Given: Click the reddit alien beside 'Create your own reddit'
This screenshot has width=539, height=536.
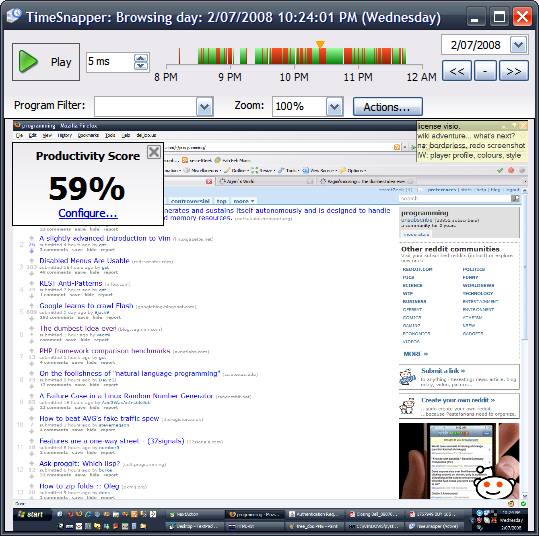Looking at the screenshot, I should (407, 406).
